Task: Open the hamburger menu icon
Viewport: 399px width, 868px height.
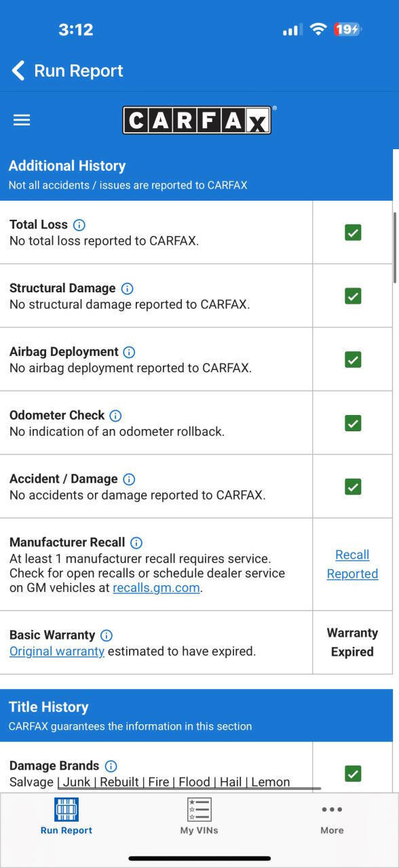Action: (22, 120)
